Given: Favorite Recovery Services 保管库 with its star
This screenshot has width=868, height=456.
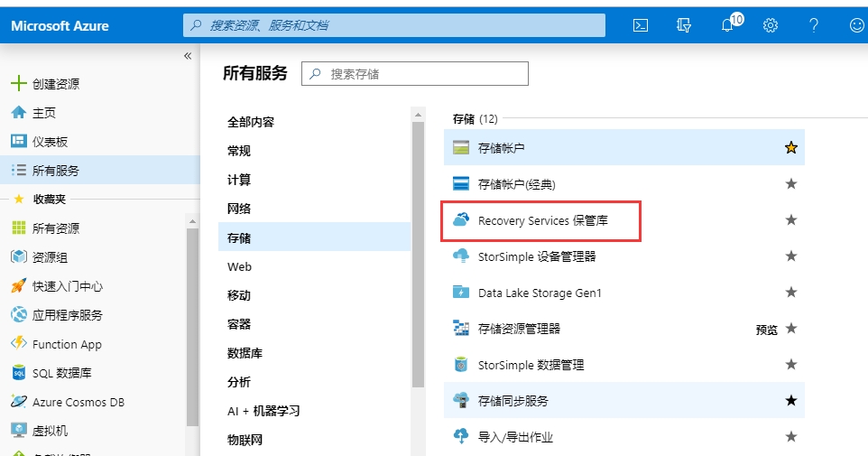Looking at the screenshot, I should [x=791, y=219].
